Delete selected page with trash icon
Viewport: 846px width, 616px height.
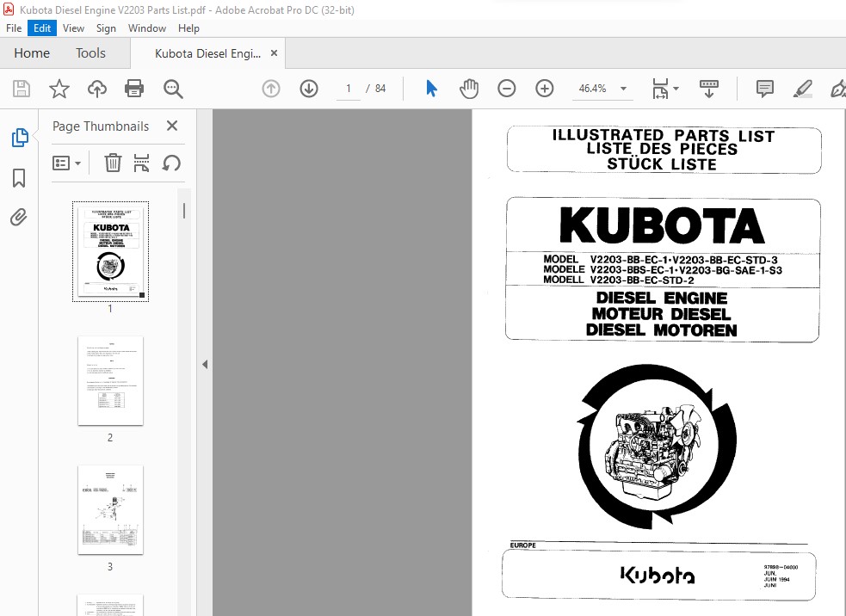coord(113,163)
